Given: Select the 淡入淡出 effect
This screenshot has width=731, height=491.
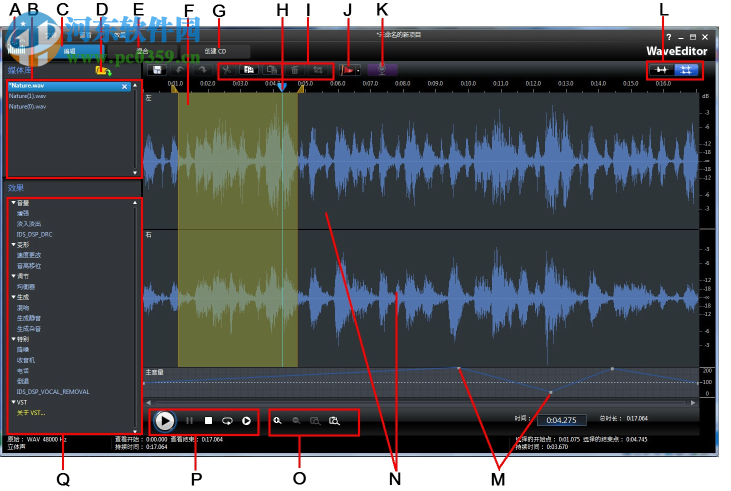Looking at the screenshot, I should [x=29, y=224].
